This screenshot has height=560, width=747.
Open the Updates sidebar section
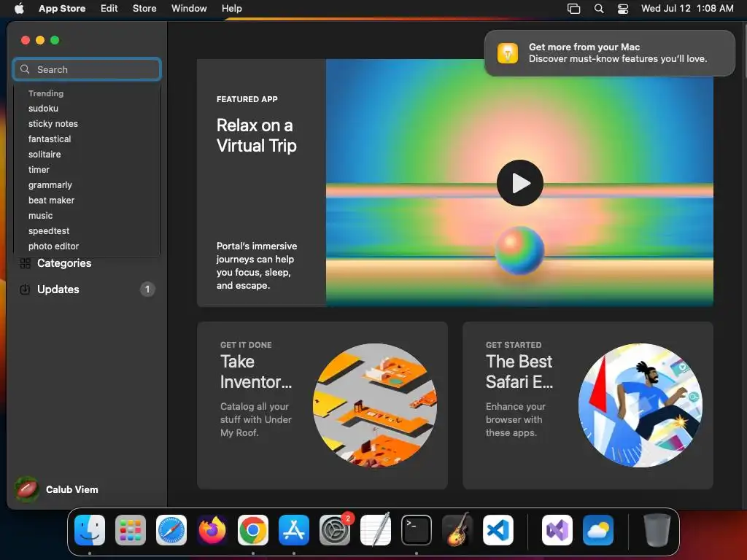pos(87,289)
